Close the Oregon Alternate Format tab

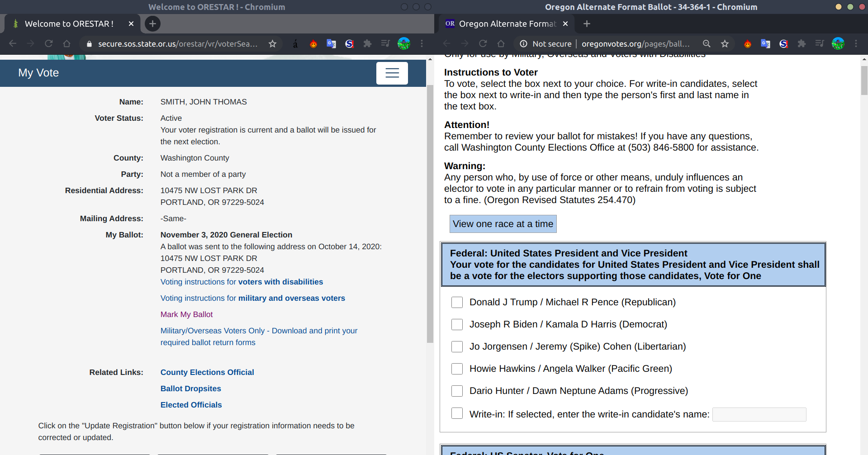tap(565, 24)
